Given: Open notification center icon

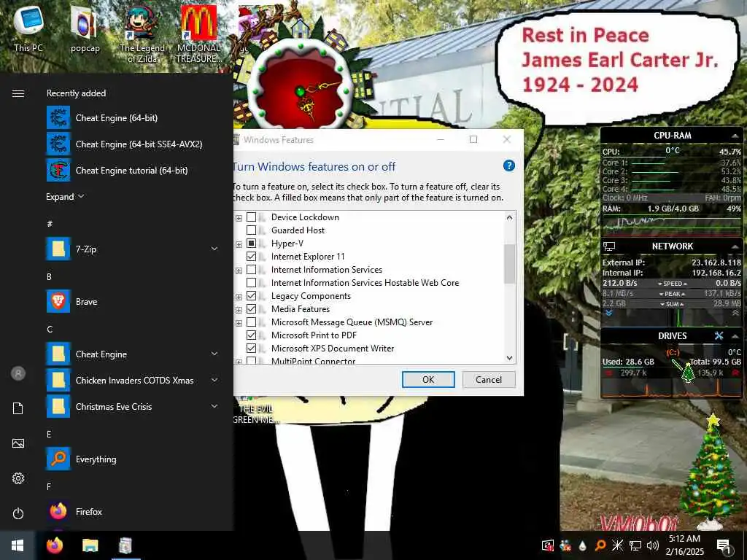Looking at the screenshot, I should pyautogui.click(x=723, y=545).
